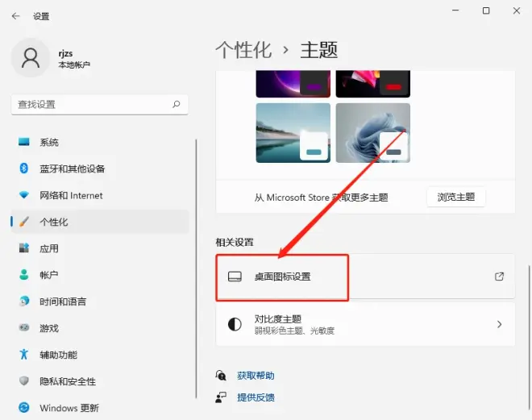
Task: Click the 相关设置 heading
Action: click(x=235, y=242)
